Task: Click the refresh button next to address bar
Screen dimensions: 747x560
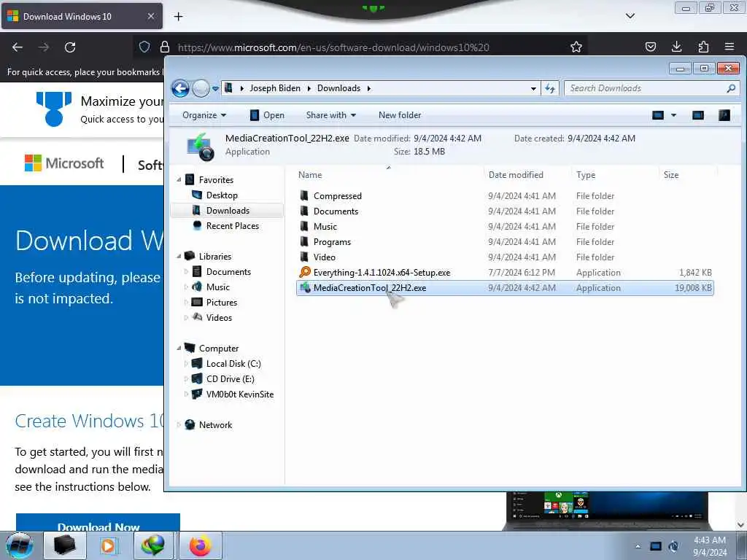Action: [550, 88]
